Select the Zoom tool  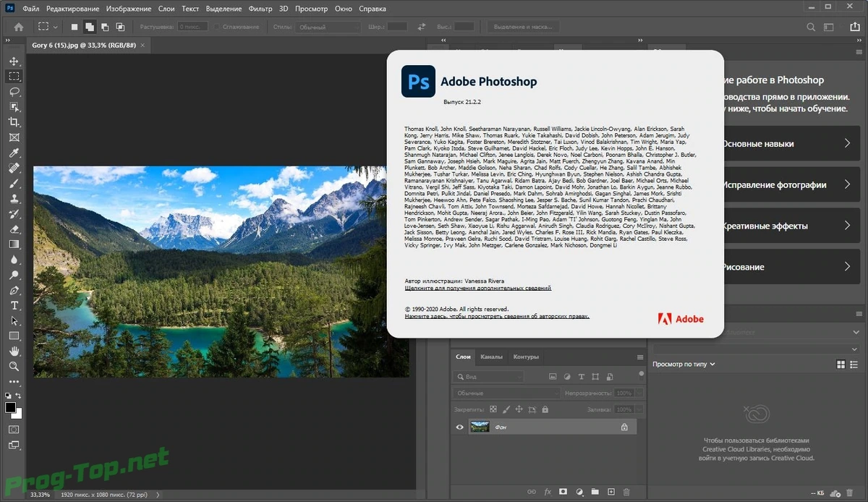pos(14,367)
